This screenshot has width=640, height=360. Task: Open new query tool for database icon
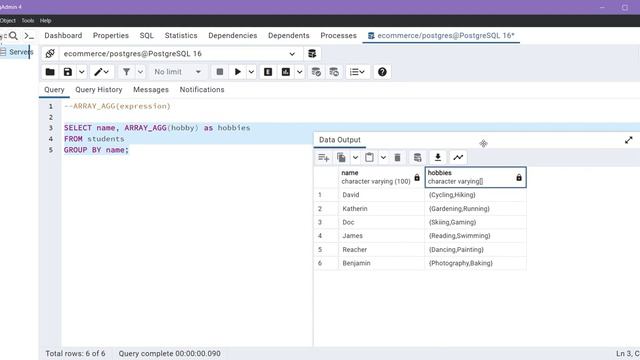(x=312, y=53)
